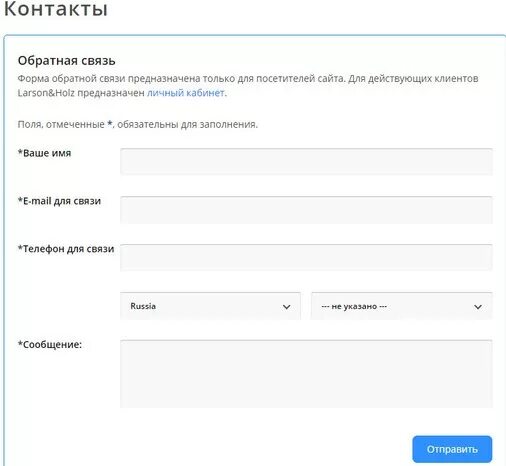Click the chevron arrow of не указано dropdown
Viewport: 506px width, 466px height.
click(x=478, y=307)
